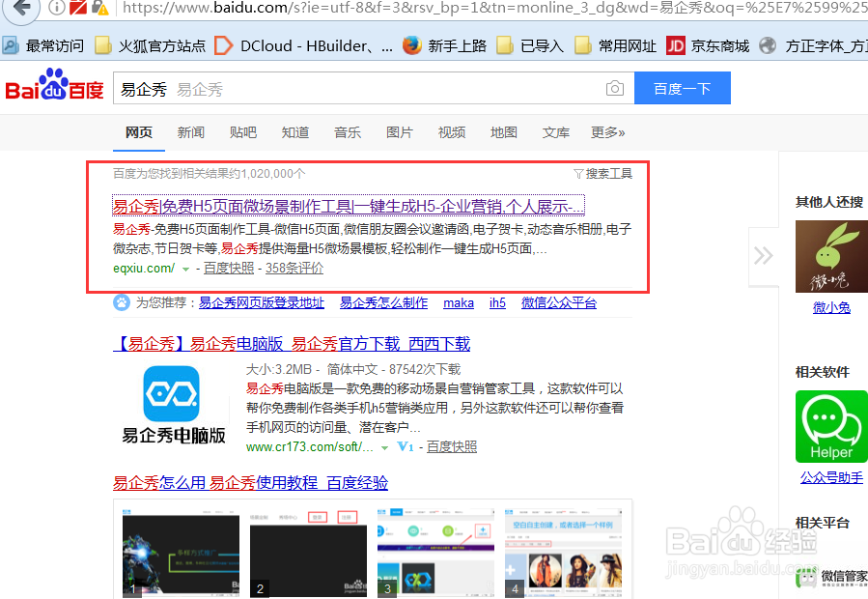The image size is (868, 599).
Task: Click the 微小兔 rabbit image
Action: 831,256
